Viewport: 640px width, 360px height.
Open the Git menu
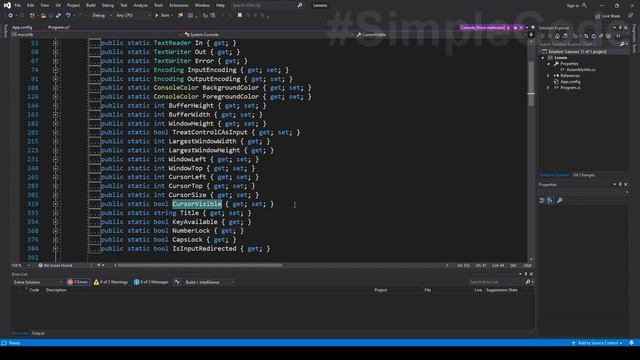58,5
